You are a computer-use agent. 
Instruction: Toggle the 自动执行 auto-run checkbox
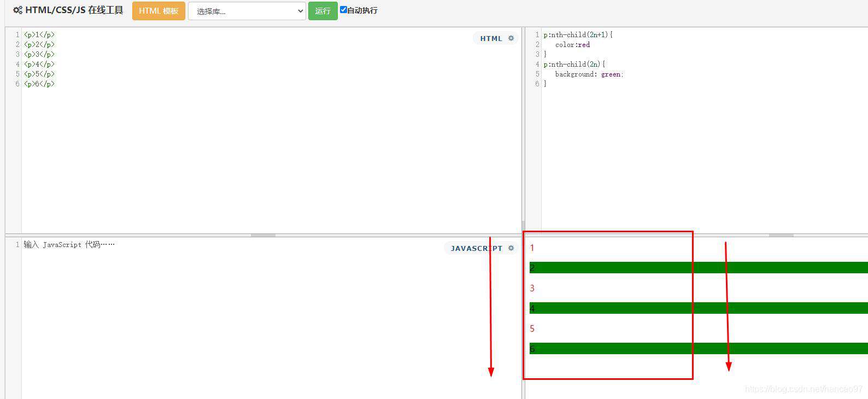[343, 10]
